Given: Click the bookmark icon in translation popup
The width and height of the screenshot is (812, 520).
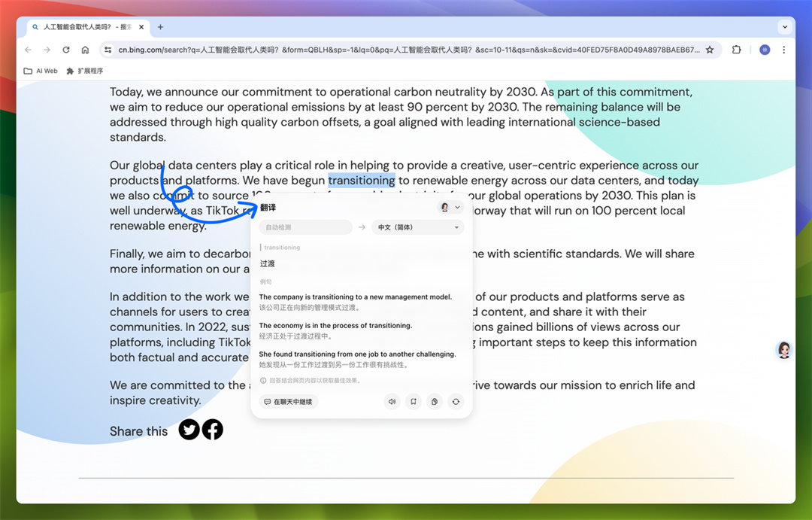Looking at the screenshot, I should tap(414, 402).
